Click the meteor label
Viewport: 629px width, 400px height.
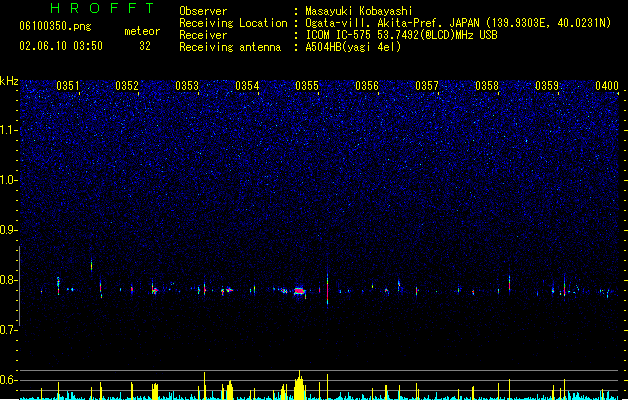[142, 31]
